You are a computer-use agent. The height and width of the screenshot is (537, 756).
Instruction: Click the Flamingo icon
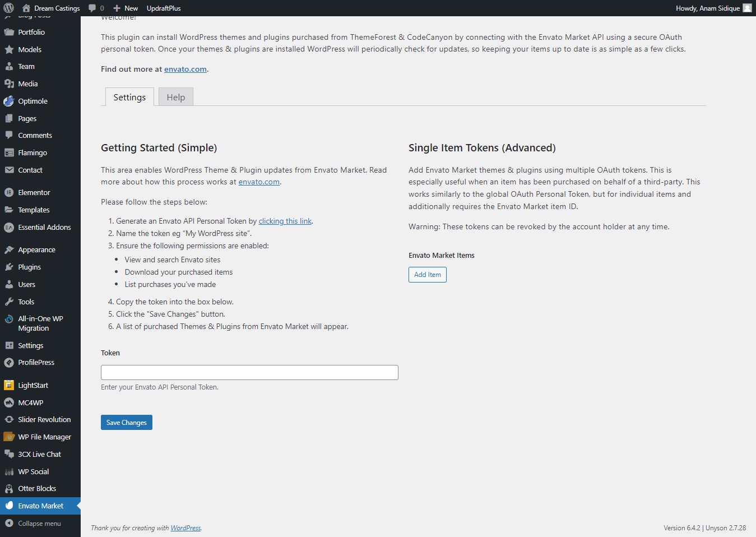coord(9,152)
